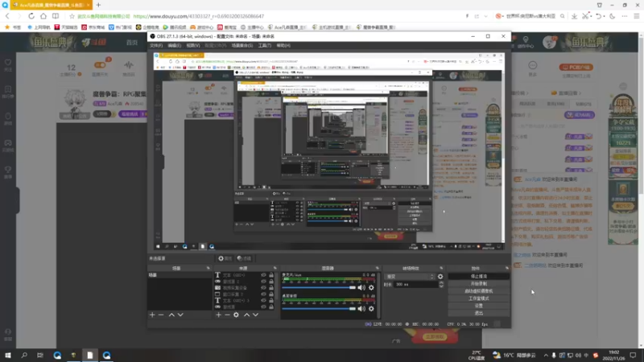
Task: Add a new scene with the plus icon
Action: 152,315
